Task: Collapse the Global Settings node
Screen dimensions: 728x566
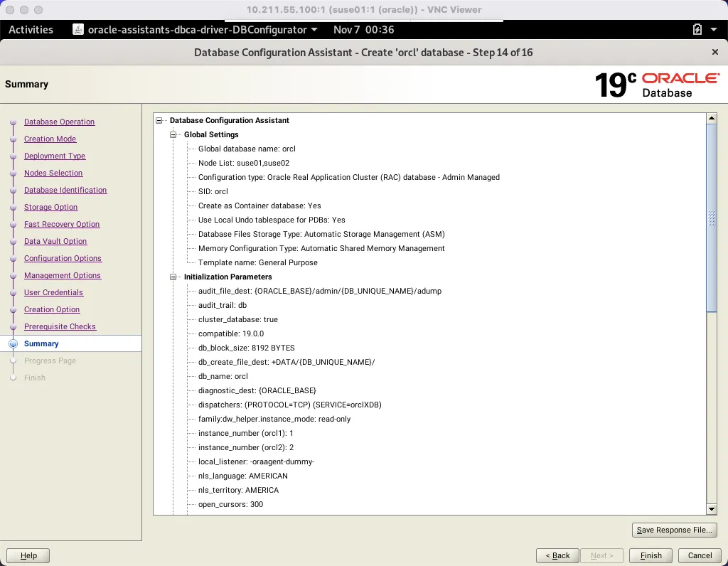Action: pyautogui.click(x=173, y=134)
